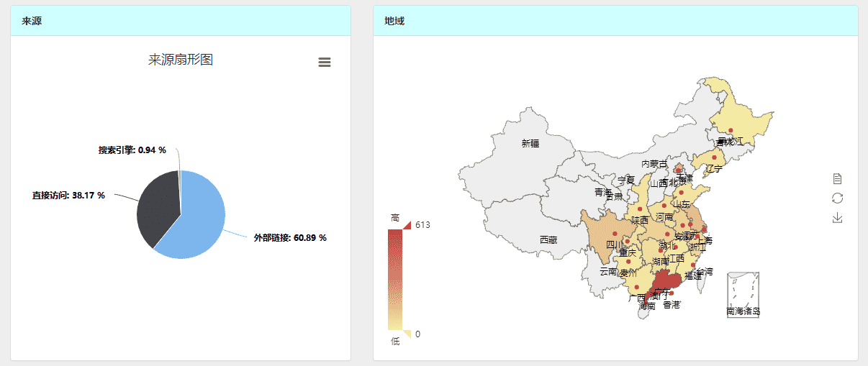Save map as image via download icon
Screen dimensions: 868x366
coord(837,218)
